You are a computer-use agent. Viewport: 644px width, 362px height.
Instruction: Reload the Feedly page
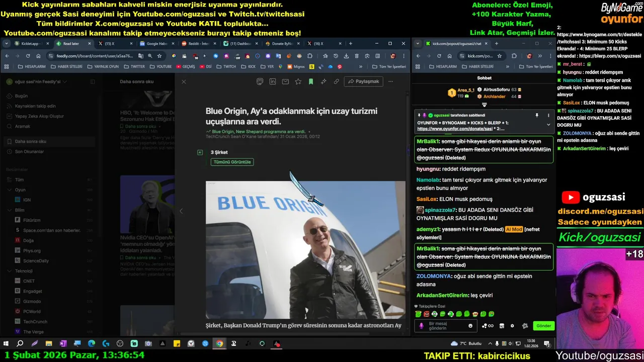point(28,56)
